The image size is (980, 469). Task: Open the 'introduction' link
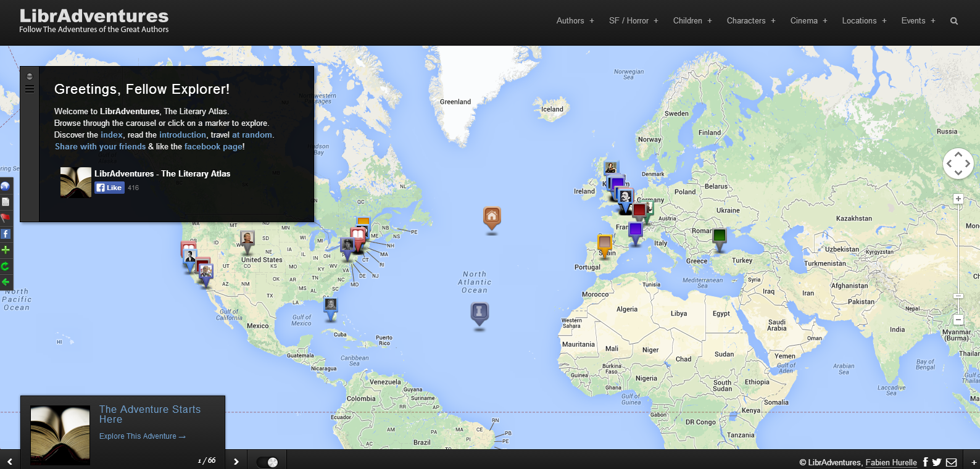(x=183, y=135)
